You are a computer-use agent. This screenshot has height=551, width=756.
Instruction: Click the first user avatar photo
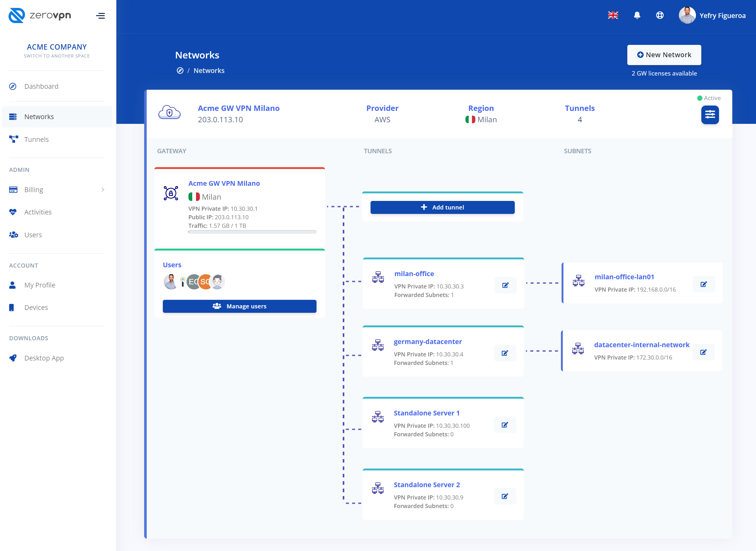[170, 282]
